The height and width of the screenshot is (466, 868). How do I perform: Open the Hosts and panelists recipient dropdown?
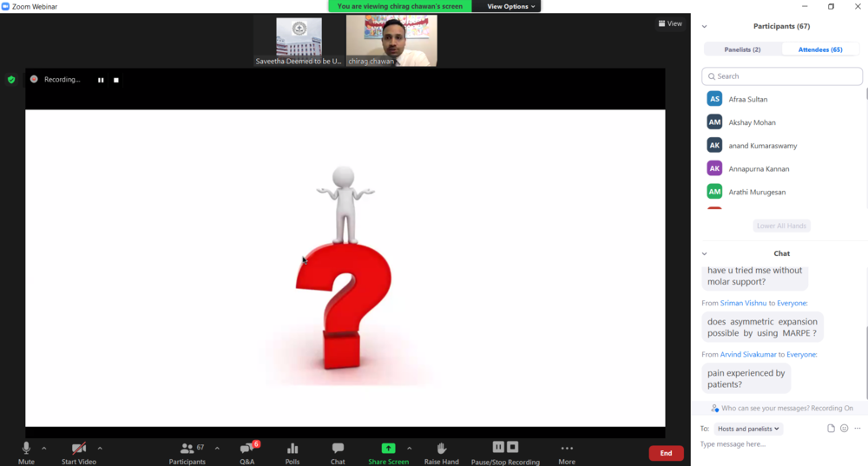pos(748,429)
